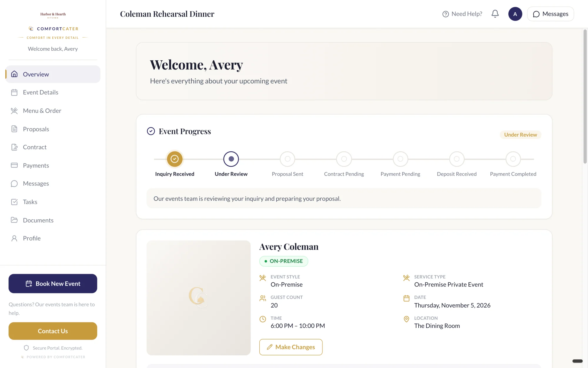Select the Under Review progress step
Screen dimensions: 588x368
(x=231, y=159)
